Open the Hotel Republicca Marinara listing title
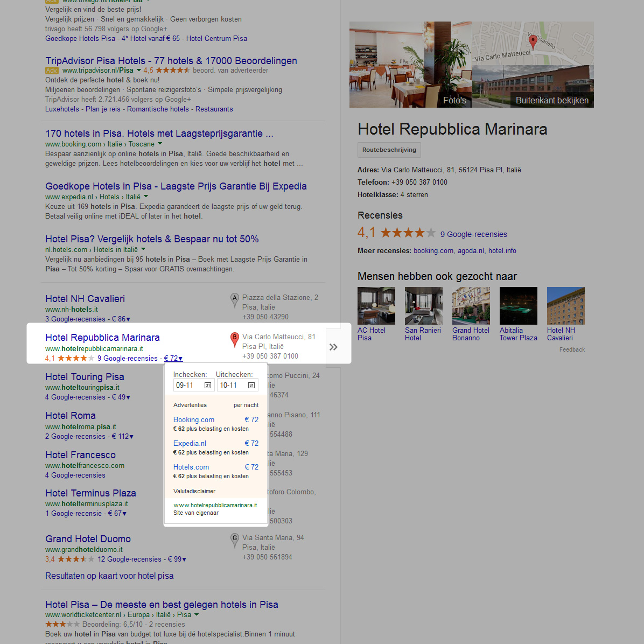This screenshot has height=644, width=644. [x=102, y=338]
